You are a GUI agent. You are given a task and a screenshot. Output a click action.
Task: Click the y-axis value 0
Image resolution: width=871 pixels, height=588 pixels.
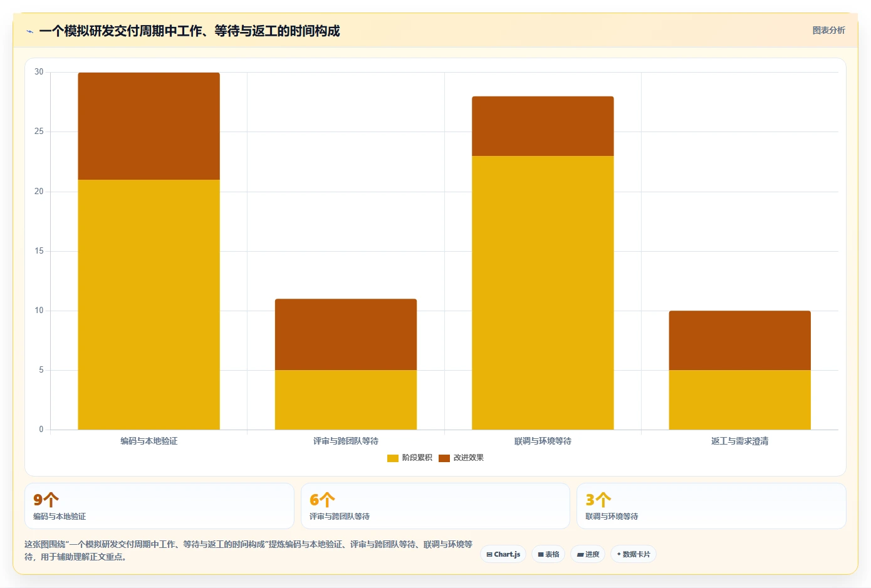[x=41, y=429]
